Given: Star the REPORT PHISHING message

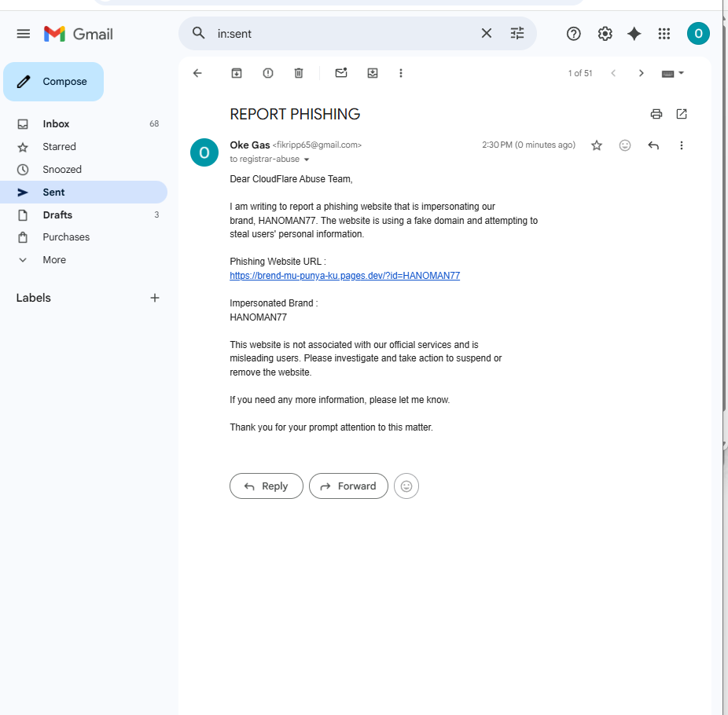Looking at the screenshot, I should point(597,145).
